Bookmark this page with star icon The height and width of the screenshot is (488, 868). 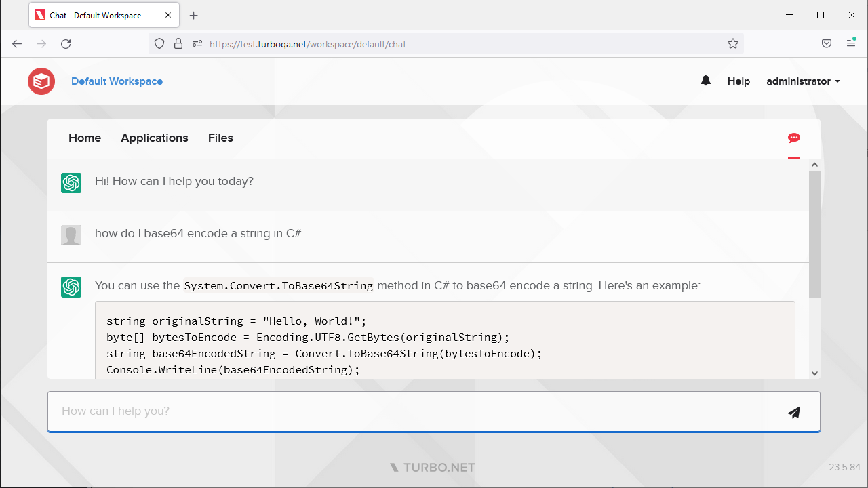pos(733,44)
